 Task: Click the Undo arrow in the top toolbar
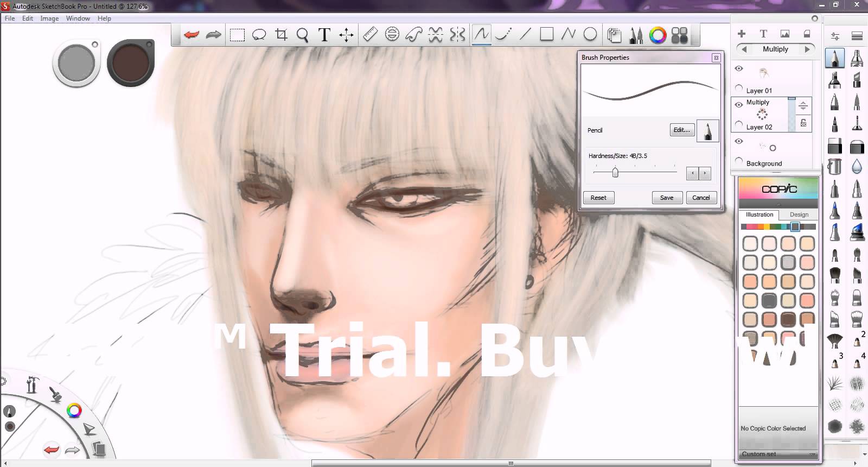[192, 35]
